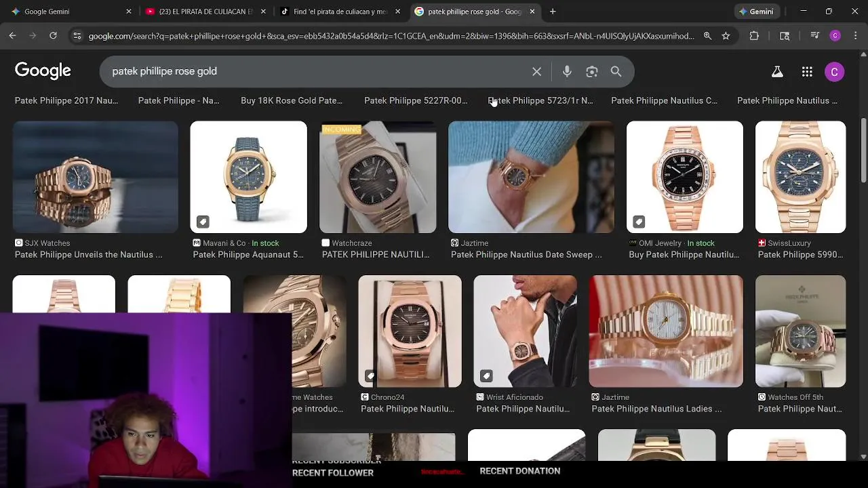Click the 'Chrono24' source label

[x=387, y=397]
